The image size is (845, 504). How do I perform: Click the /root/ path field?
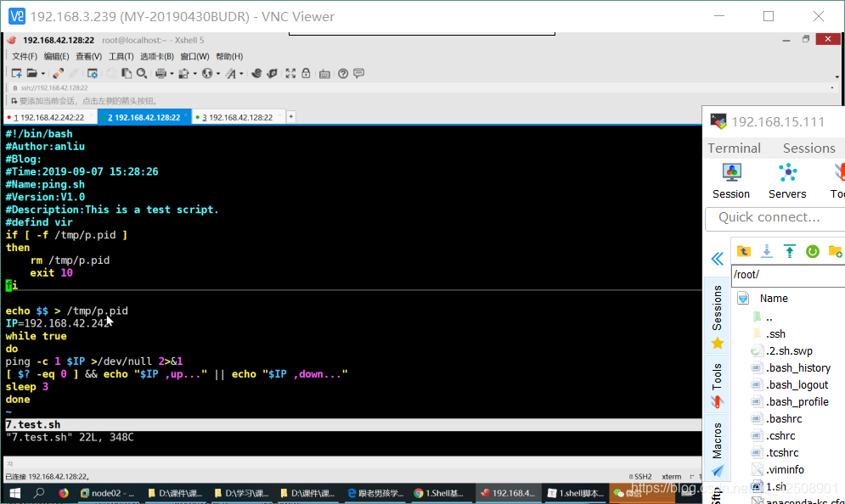pos(788,275)
